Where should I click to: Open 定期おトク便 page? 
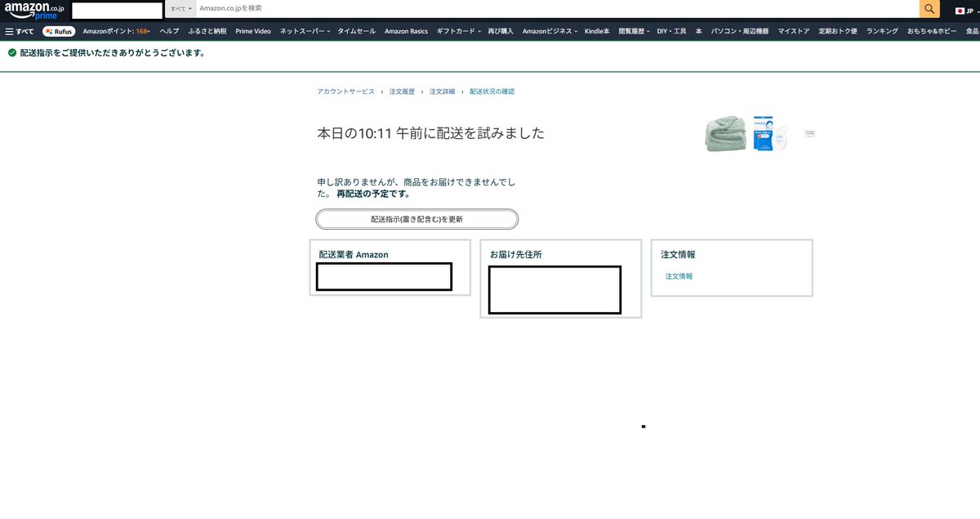click(x=838, y=31)
